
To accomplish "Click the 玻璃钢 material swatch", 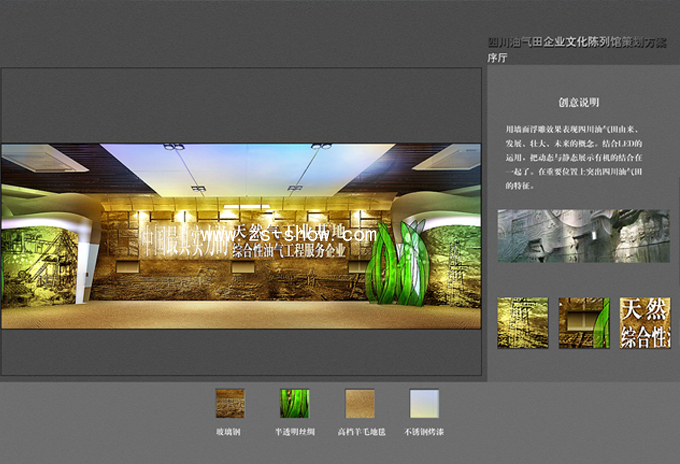I will point(230,403).
